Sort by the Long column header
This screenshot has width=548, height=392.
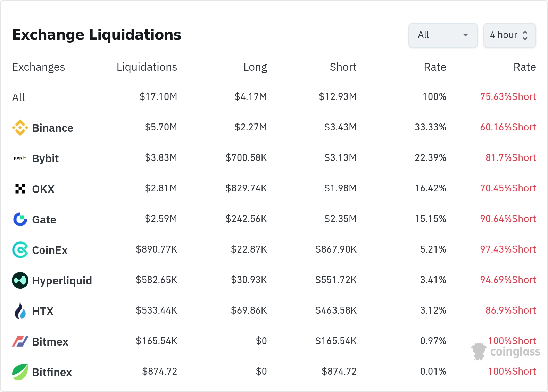coord(255,67)
